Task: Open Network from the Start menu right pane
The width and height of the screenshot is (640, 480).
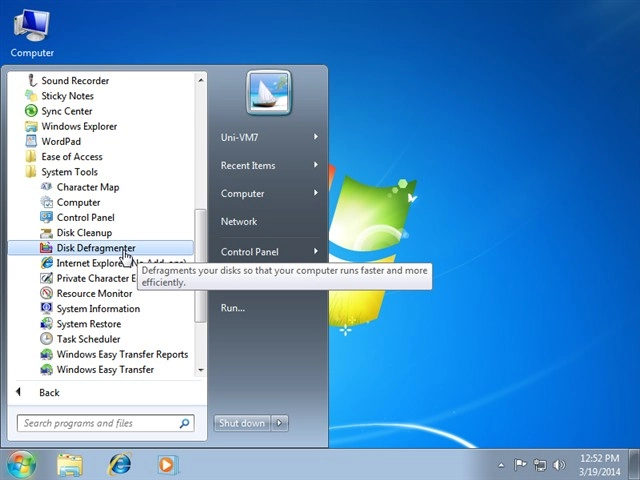Action: coord(239,222)
